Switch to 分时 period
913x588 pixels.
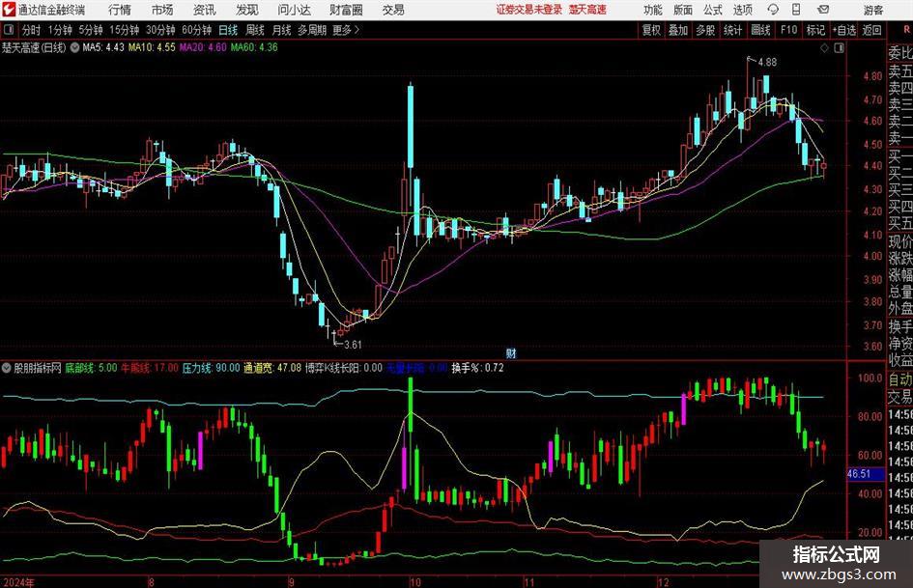click(x=32, y=30)
